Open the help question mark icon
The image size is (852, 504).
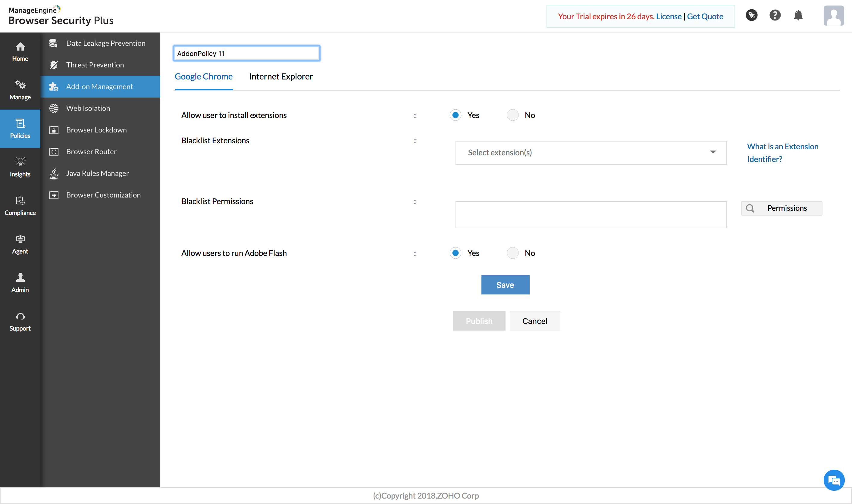click(775, 15)
